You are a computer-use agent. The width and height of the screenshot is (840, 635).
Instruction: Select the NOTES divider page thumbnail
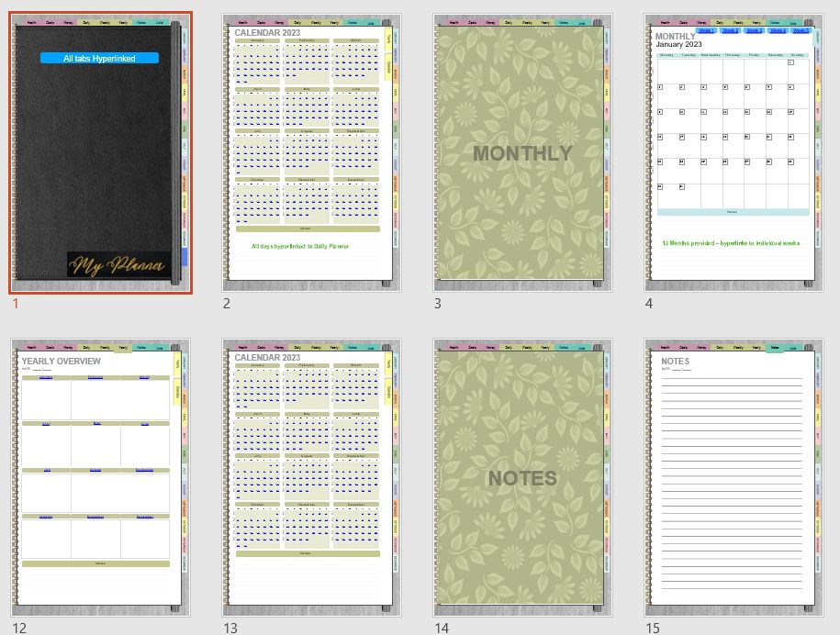521,477
